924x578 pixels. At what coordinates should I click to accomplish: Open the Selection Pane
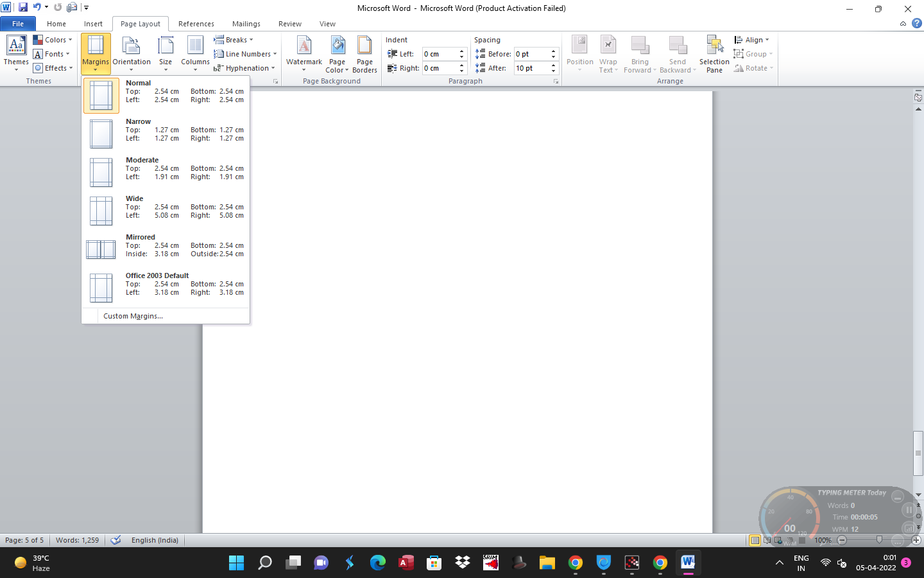point(714,53)
